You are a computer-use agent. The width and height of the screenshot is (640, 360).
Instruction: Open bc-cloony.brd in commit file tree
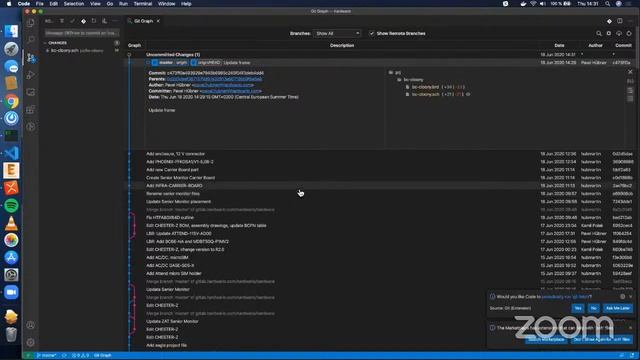425,87
